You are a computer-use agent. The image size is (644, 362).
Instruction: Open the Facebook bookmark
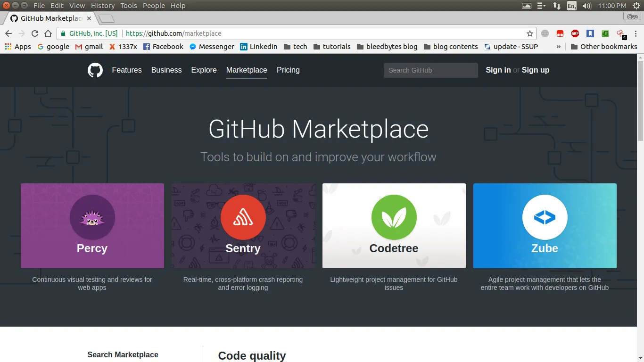[x=163, y=47]
